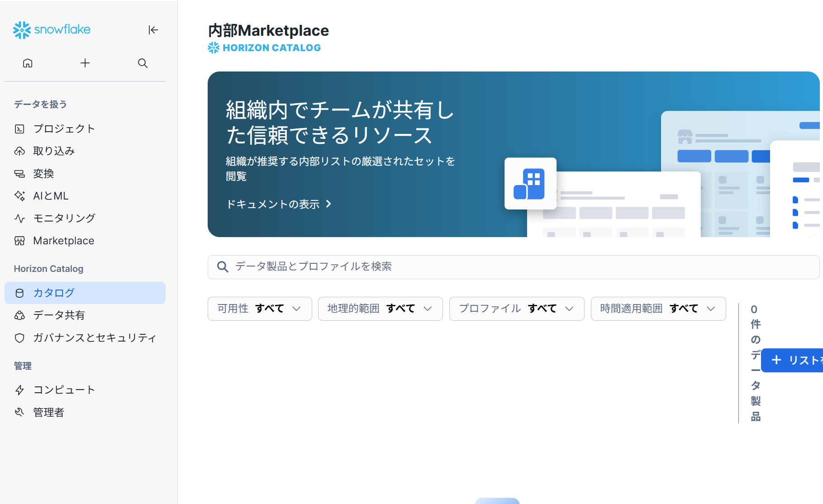
Task: Open ガバナンスとセキュリティ menu item
Action: tap(85, 338)
